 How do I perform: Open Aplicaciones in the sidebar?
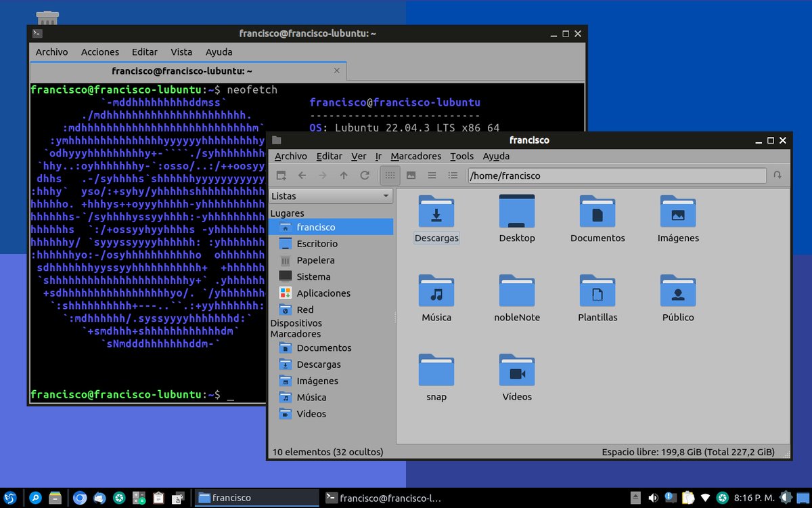tap(331, 293)
